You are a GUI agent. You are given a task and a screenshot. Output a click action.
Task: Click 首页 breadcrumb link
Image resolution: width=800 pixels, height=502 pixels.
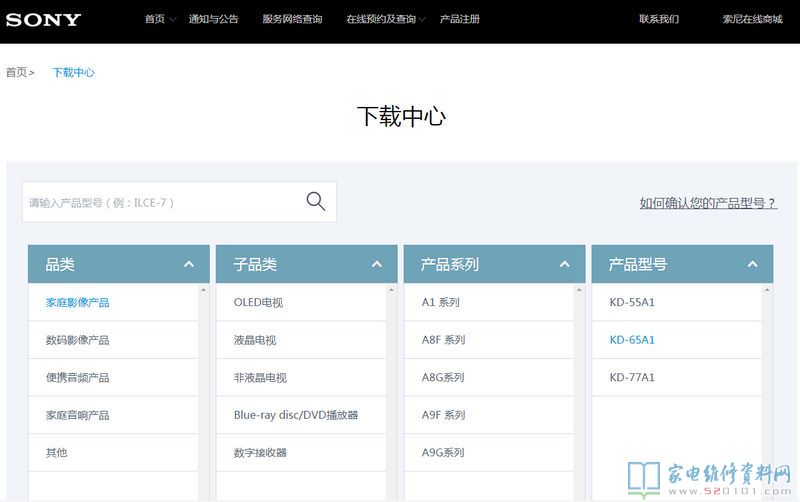pos(16,73)
